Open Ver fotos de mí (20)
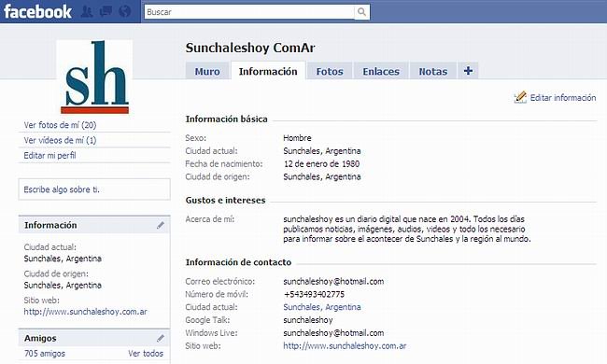 point(60,125)
